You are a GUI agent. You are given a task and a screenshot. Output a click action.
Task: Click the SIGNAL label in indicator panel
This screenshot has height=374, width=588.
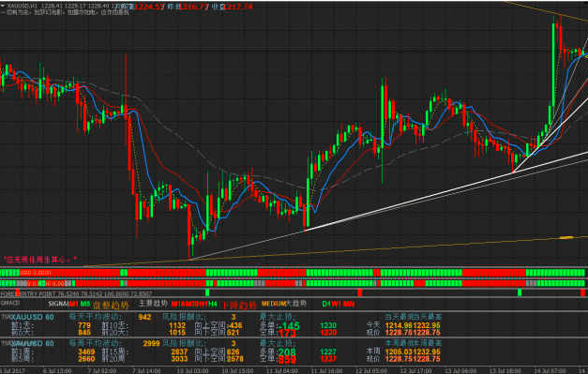(x=59, y=304)
